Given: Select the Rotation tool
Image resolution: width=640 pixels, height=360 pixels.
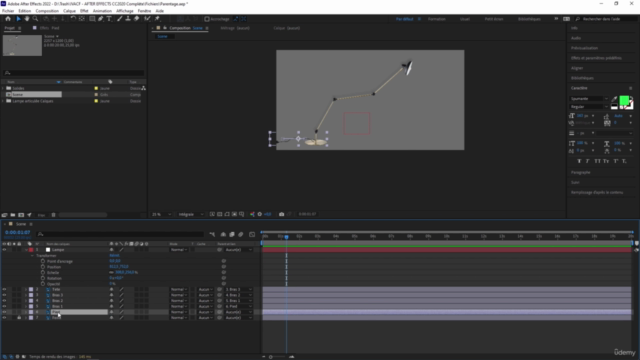Looking at the screenshot, I should 73,19.
